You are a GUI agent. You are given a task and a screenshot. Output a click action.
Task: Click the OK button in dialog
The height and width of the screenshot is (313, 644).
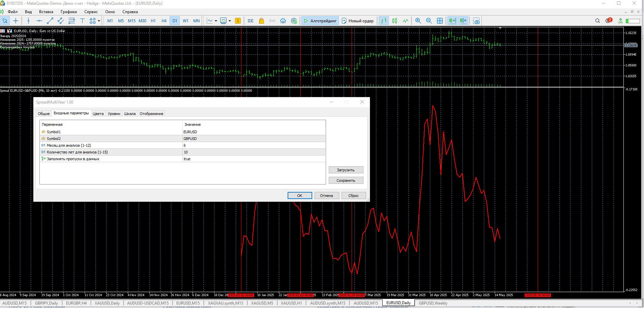(299, 196)
